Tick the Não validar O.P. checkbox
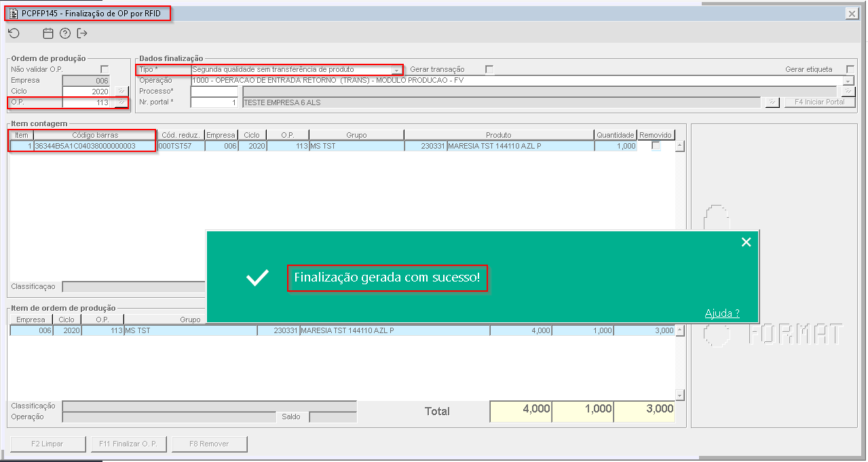Image resolution: width=868 pixels, height=462 pixels. pyautogui.click(x=105, y=69)
